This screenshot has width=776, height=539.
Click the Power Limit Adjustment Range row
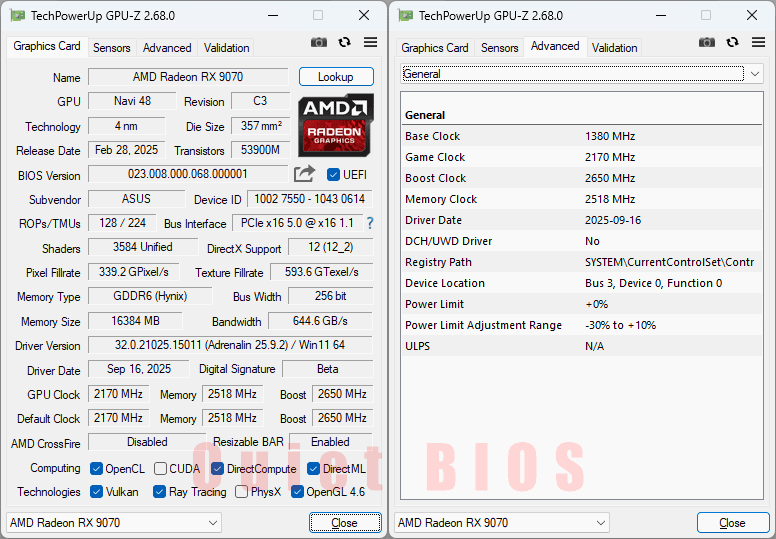pyautogui.click(x=582, y=325)
